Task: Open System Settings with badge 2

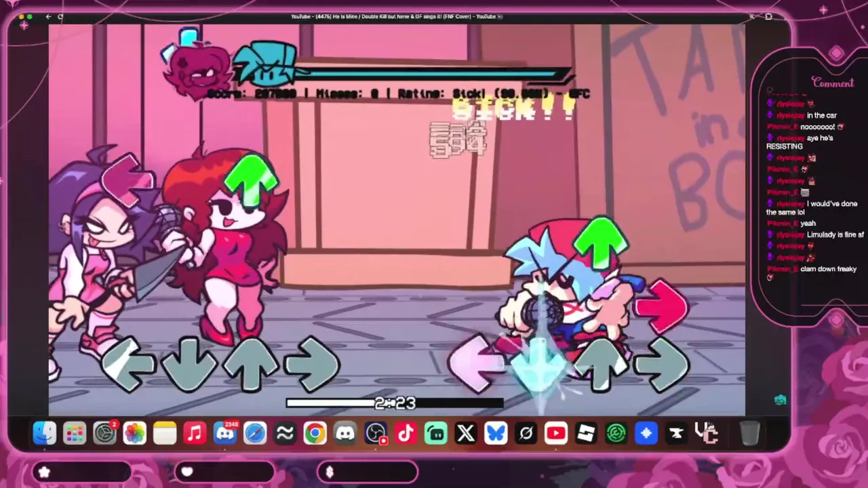Action: click(105, 433)
